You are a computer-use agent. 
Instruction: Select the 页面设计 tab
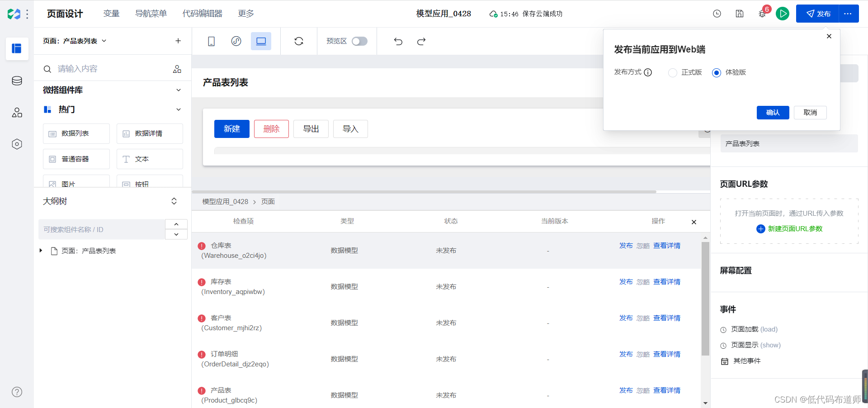[65, 14]
